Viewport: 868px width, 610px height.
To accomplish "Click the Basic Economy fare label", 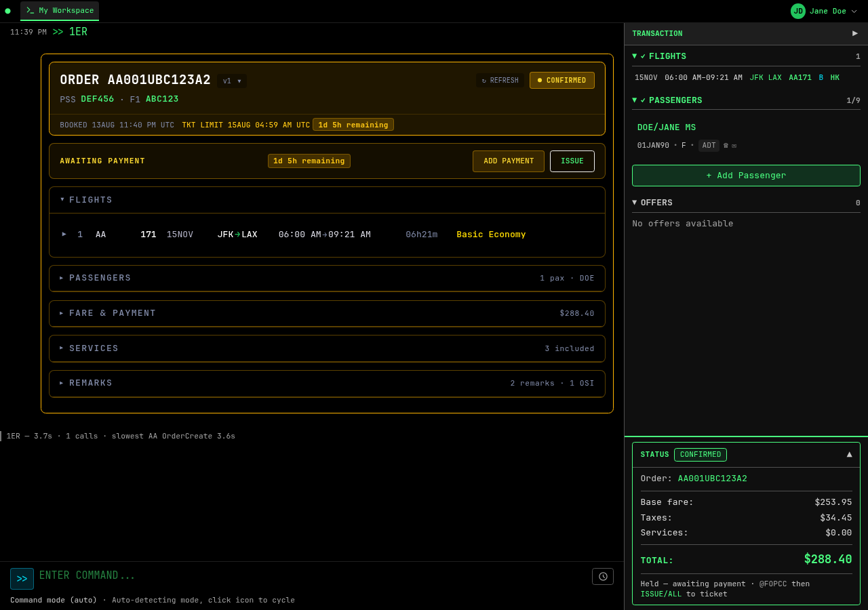I will pos(491,235).
